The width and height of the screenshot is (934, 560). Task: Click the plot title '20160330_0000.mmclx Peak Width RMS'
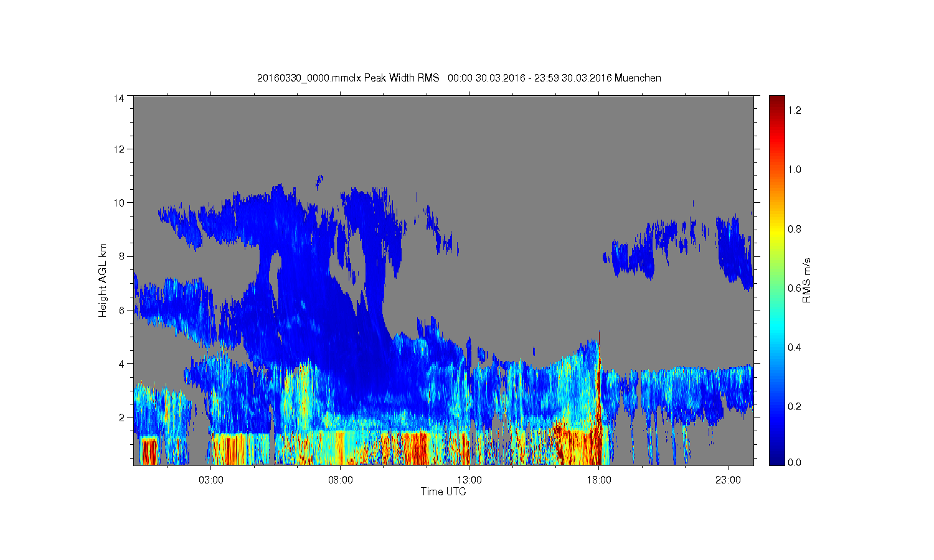tap(348, 78)
